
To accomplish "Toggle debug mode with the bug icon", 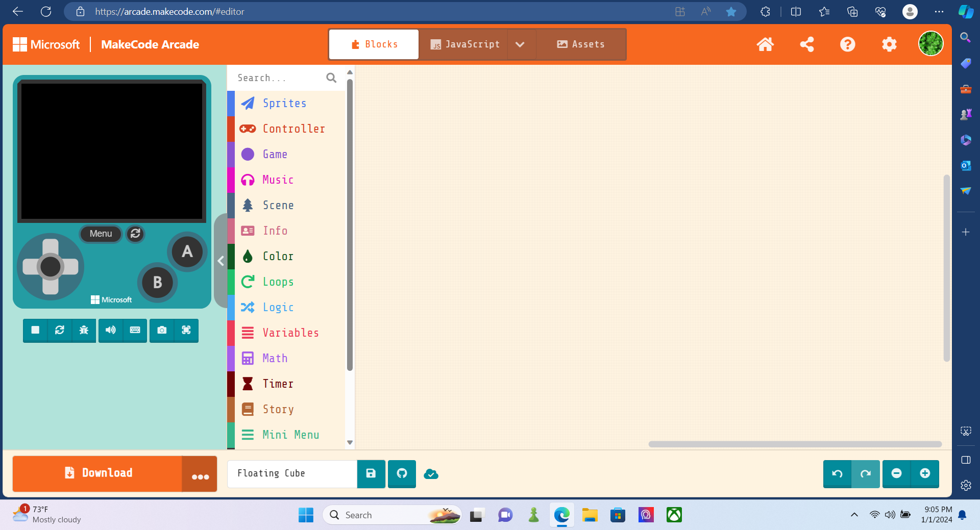I will point(84,331).
